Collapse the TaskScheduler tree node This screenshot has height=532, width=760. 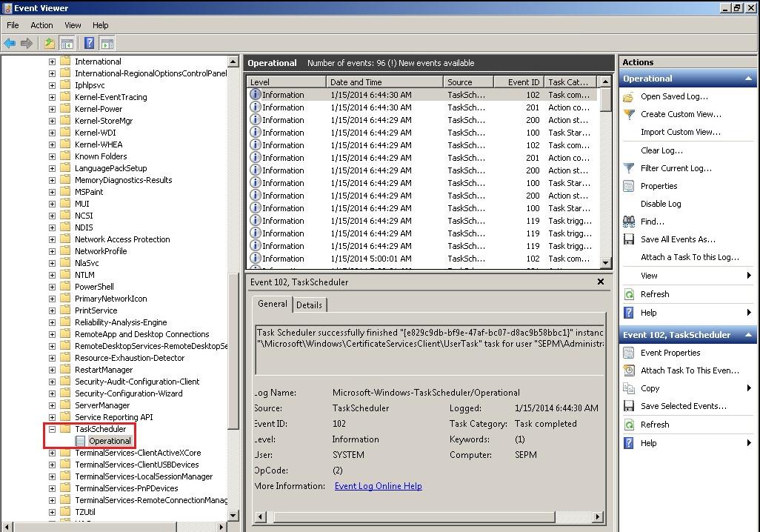point(52,429)
